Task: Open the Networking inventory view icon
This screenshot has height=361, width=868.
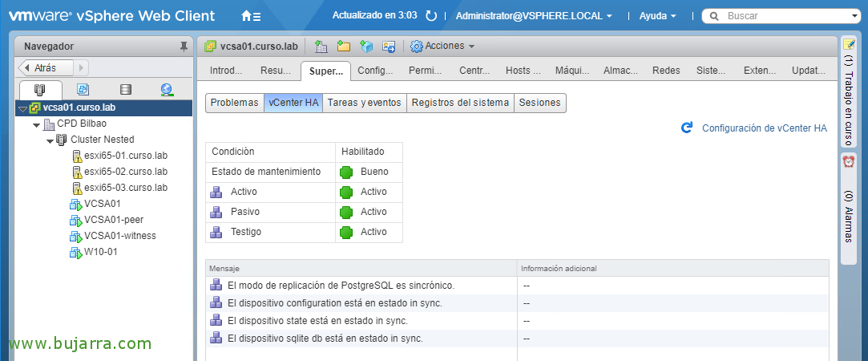Action: tap(167, 90)
